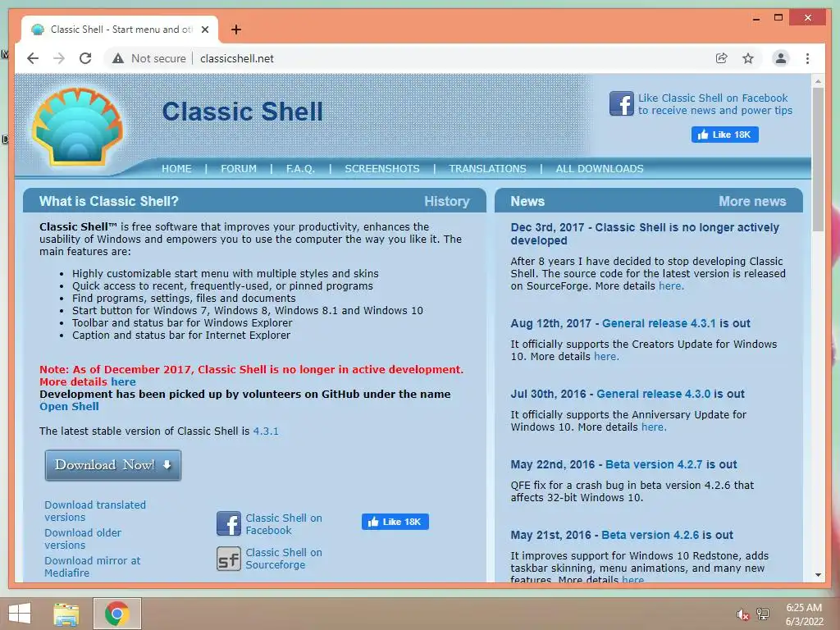Click the network tray icon
Screen dimensions: 840x630
click(x=763, y=614)
